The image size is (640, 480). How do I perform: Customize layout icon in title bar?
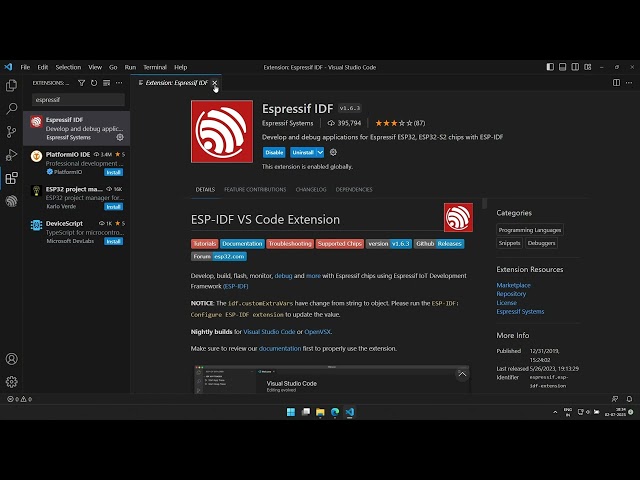click(x=588, y=67)
